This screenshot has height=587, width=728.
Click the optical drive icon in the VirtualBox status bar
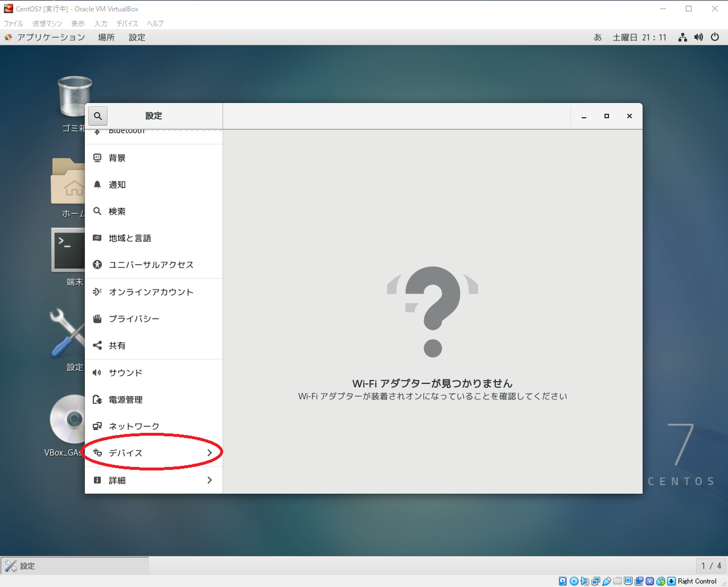pyautogui.click(x=573, y=581)
